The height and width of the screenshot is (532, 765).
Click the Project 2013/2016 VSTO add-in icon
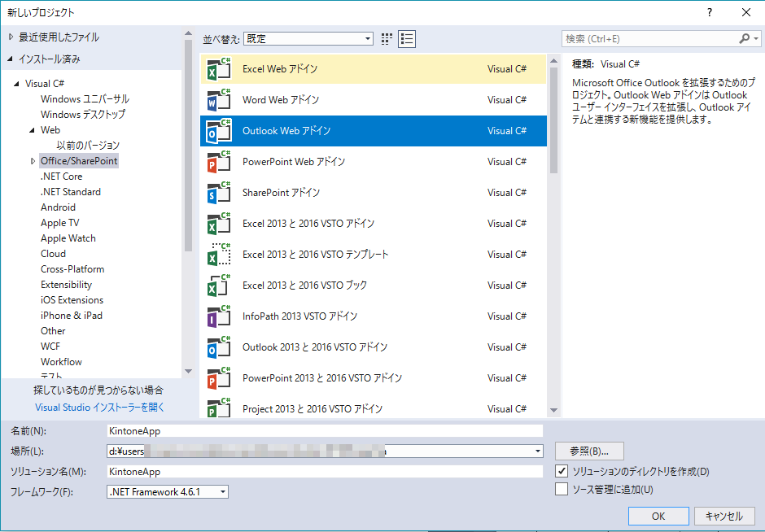click(x=219, y=408)
